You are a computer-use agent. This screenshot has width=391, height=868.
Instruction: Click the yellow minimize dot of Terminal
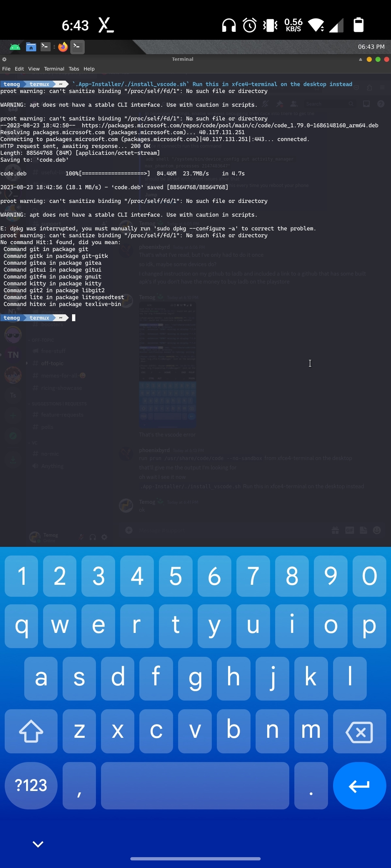point(369,59)
